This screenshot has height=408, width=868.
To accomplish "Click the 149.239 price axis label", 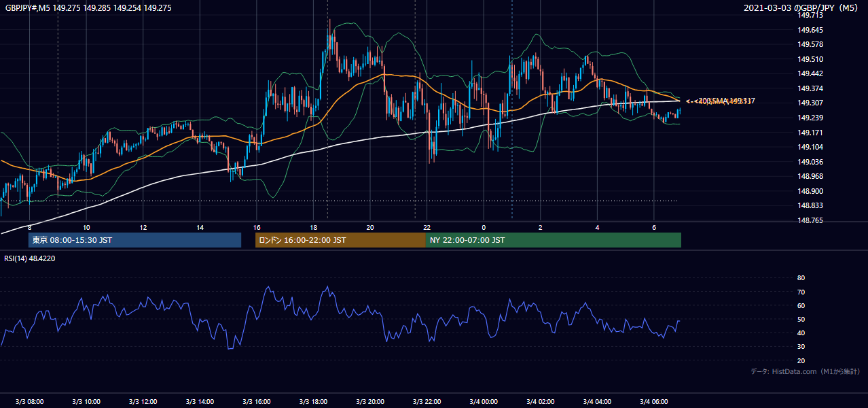I will [810, 118].
